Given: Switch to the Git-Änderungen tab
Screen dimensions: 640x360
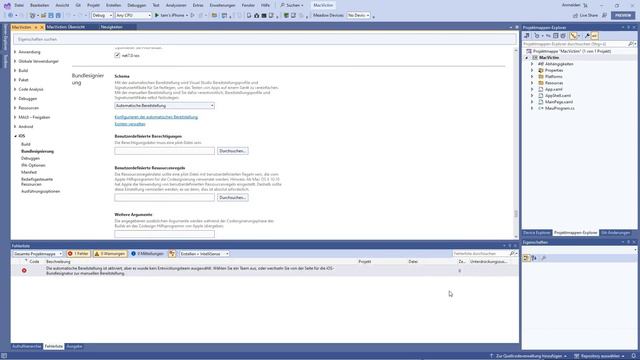Looking at the screenshot, I should pyautogui.click(x=615, y=233).
